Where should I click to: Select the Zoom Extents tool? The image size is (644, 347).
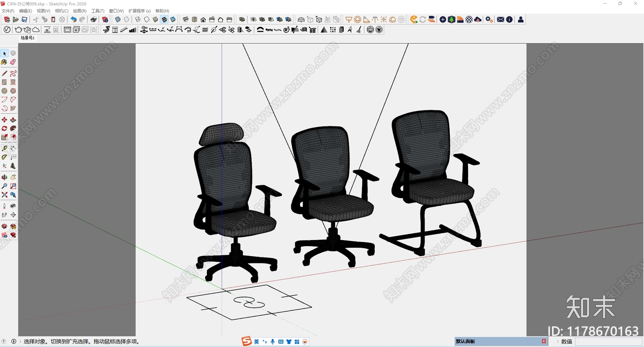[x=4, y=195]
